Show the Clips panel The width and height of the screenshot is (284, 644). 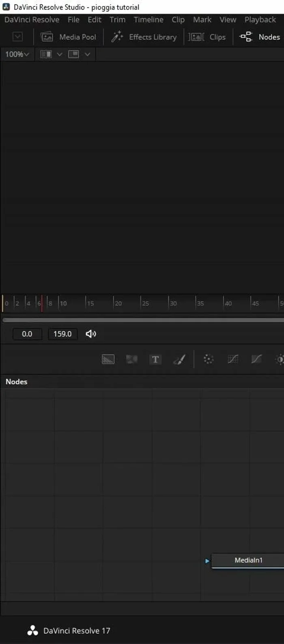(207, 37)
